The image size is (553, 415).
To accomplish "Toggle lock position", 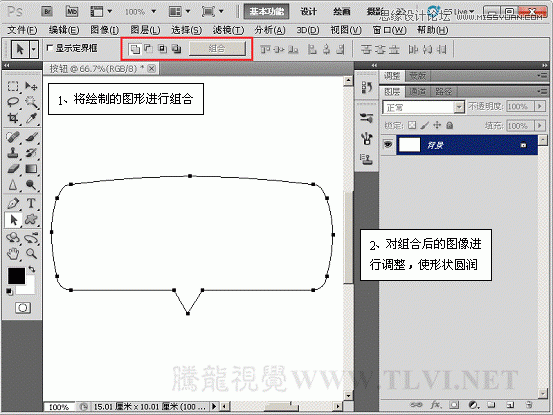I will (437, 125).
